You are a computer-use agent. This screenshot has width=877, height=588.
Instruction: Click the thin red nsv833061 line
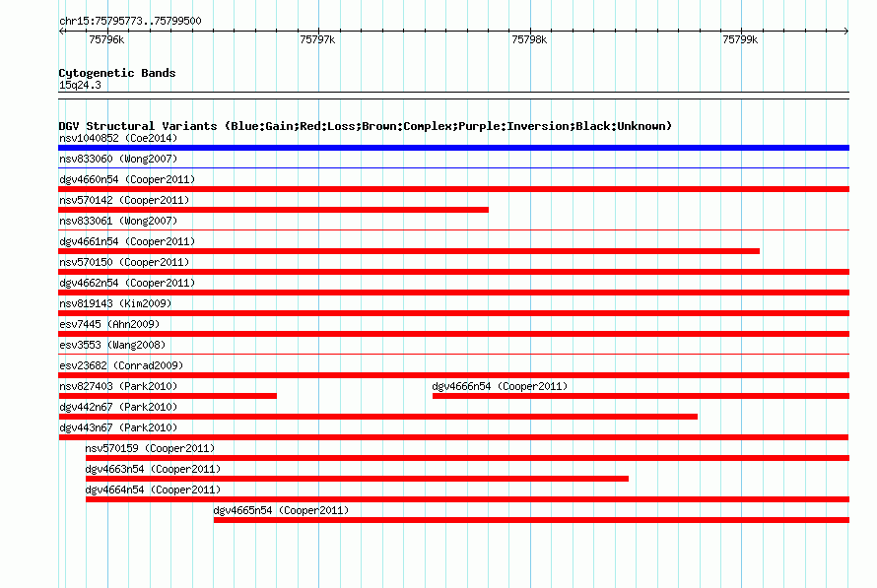tap(453, 229)
